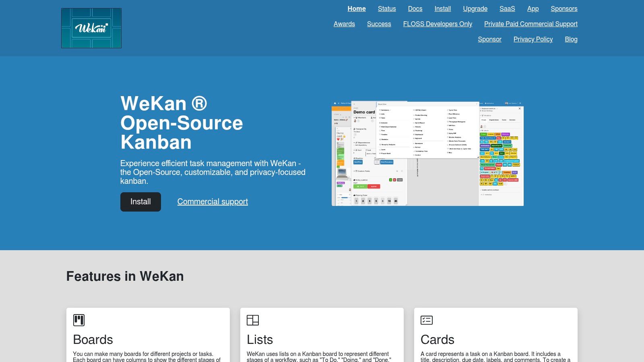Open the SaaS nav link
Viewport: 644px width, 362px height.
(507, 8)
